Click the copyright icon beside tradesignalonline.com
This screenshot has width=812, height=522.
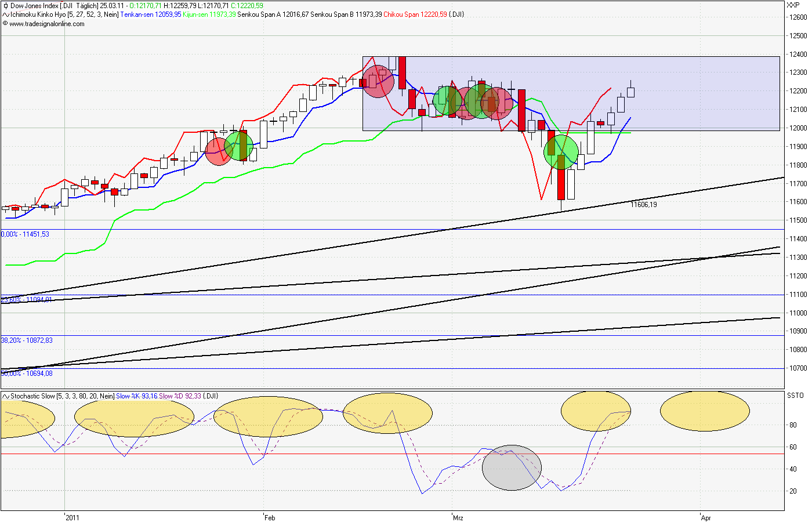tap(5, 24)
